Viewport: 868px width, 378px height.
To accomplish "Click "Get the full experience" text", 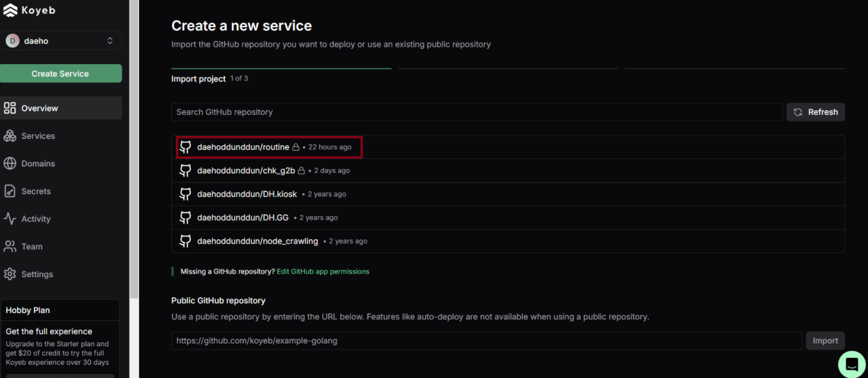I will point(49,331).
